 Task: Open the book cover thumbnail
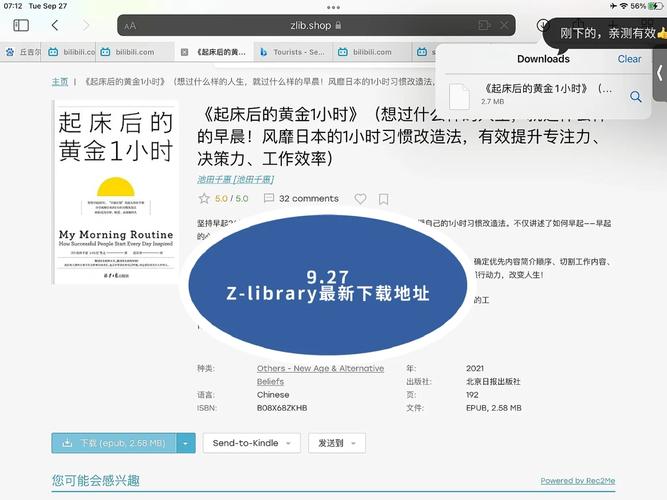115,192
